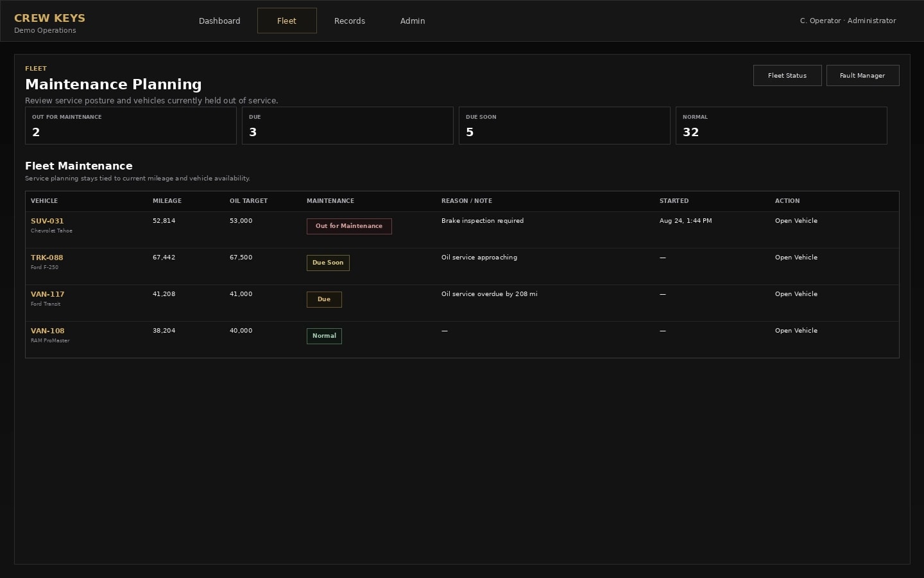924x578 pixels.
Task: Select the Out For Maintenance summary card
Action: [131, 125]
